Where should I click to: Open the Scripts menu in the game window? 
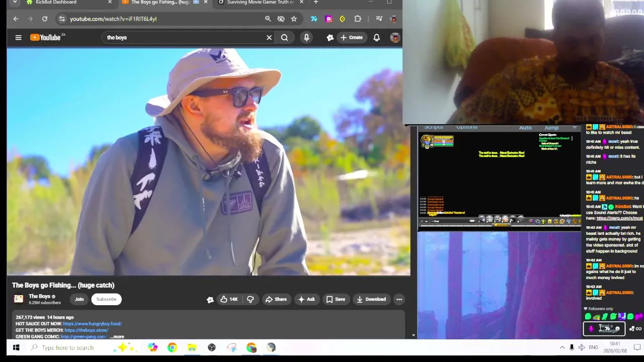click(x=433, y=127)
